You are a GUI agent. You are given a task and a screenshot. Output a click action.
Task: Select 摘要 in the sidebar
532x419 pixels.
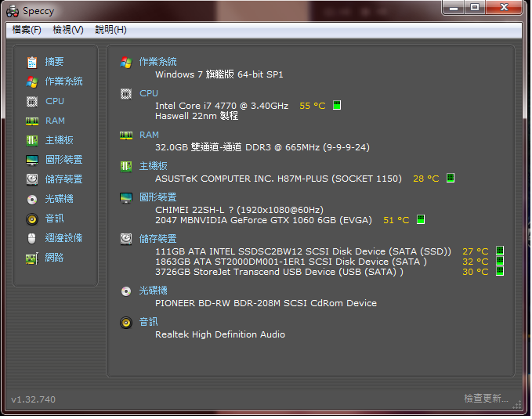(x=54, y=62)
